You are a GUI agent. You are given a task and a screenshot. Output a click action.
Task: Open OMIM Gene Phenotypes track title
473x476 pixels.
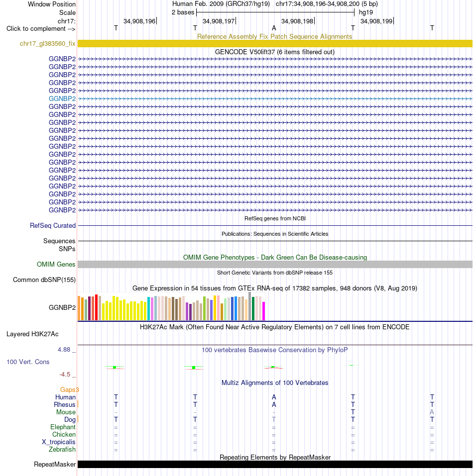tap(275, 258)
